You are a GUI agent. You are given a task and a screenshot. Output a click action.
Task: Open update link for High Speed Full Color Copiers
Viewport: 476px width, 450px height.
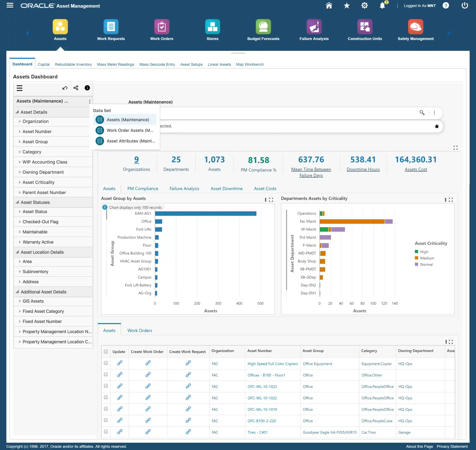pos(120,363)
